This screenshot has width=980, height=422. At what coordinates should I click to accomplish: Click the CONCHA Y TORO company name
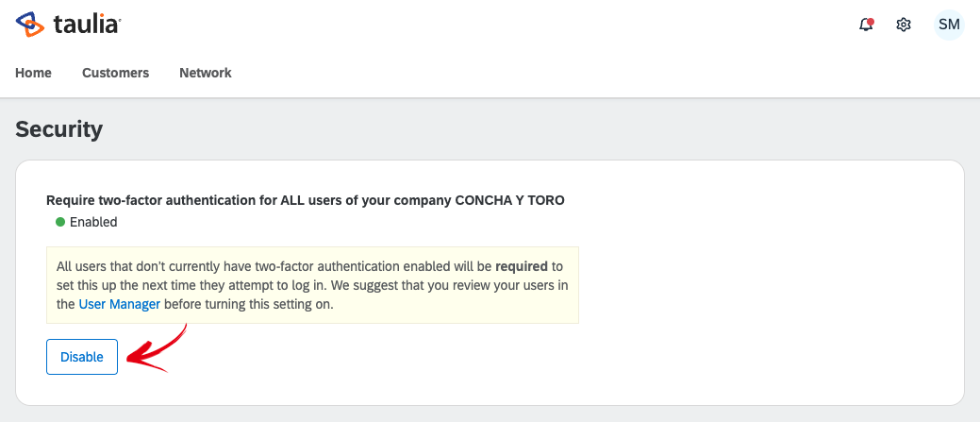(510, 201)
